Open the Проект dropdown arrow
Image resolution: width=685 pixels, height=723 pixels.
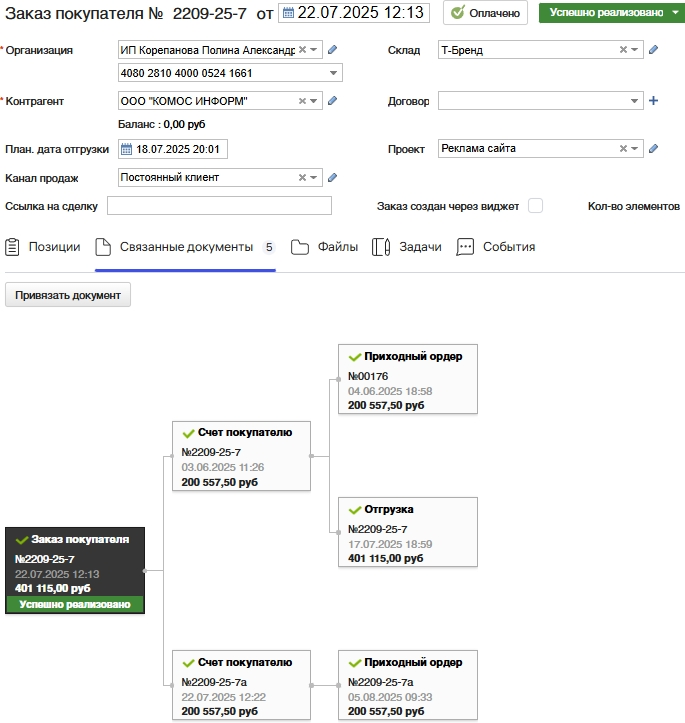tap(635, 149)
